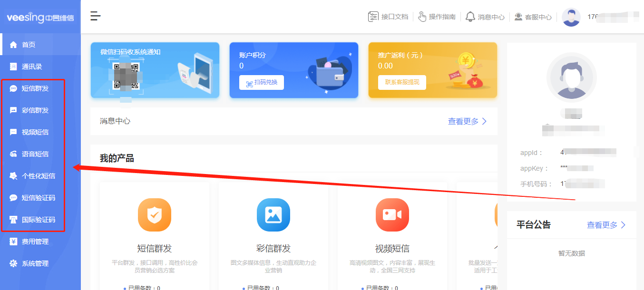Click the 扫码兑换 button

[261, 82]
